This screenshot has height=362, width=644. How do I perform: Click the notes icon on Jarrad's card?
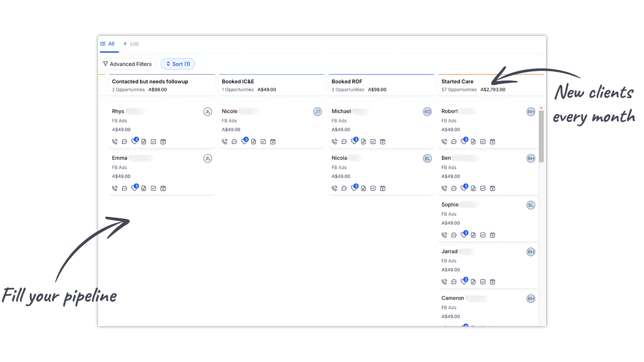[473, 282]
